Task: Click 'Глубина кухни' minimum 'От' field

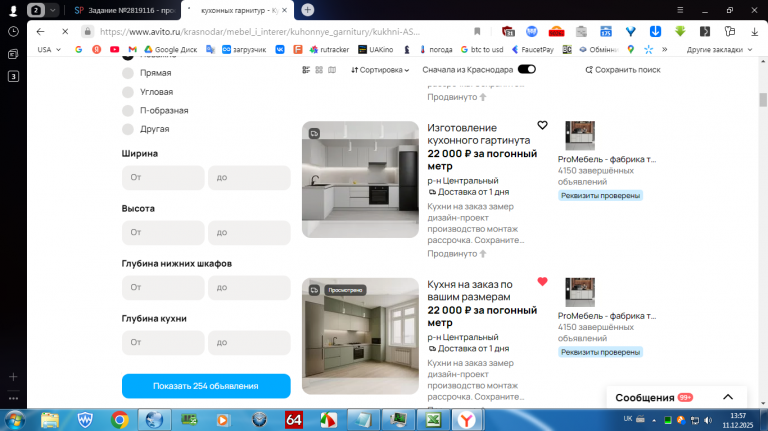Action: pyautogui.click(x=163, y=342)
